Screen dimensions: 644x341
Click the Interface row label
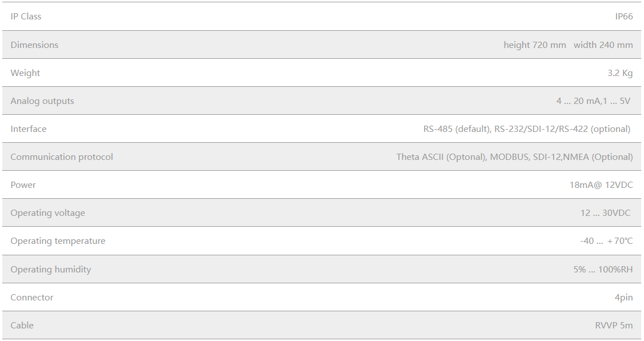pyautogui.click(x=29, y=129)
